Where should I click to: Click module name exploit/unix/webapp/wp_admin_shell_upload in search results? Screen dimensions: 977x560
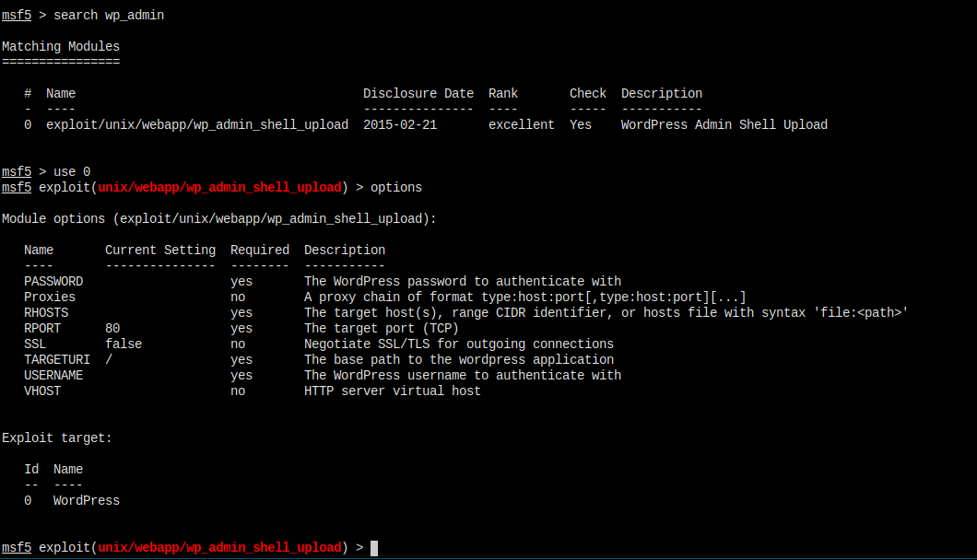[197, 124]
